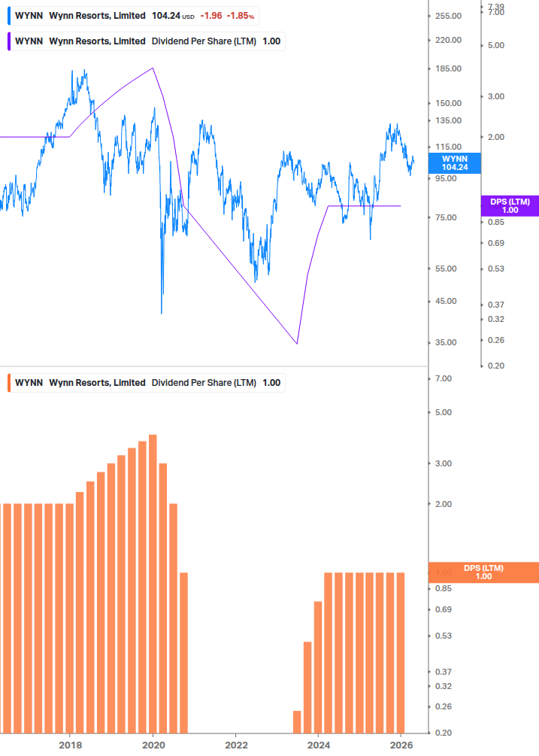Click the 0.53 label on the upper chart's DPS axis
This screenshot has height=756, width=539.
tap(496, 269)
